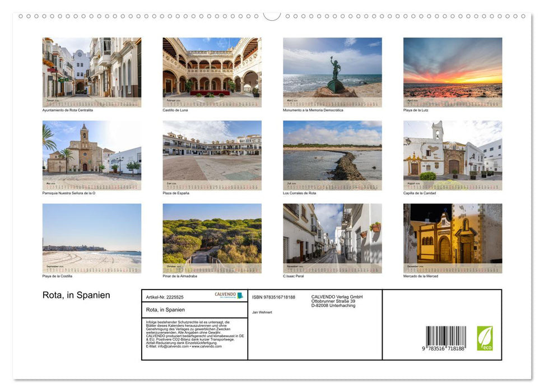This screenshot has width=544, height=392.
Task: Open the www.calvendo.com website link
Action: (x=206, y=347)
